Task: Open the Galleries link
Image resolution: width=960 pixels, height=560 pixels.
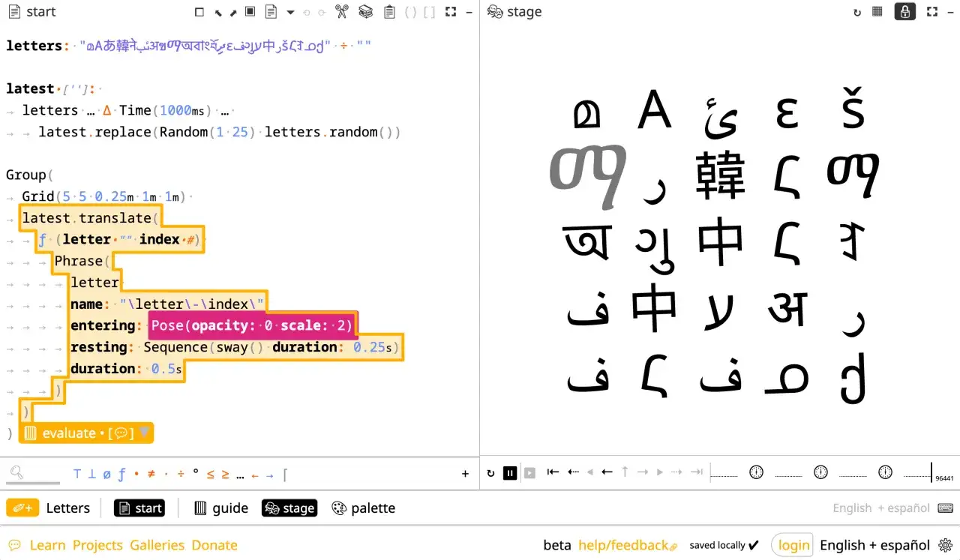Action: [x=157, y=545]
